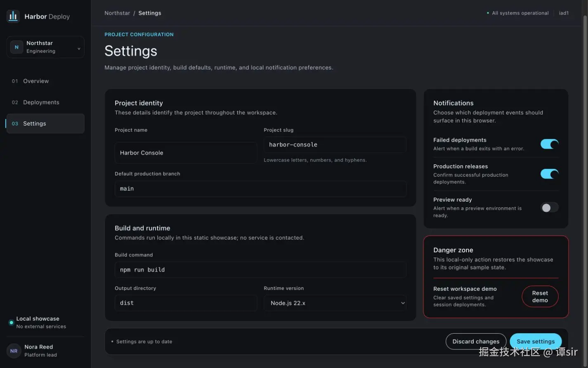Click the Danger zone heading
588x368 pixels.
pos(453,250)
